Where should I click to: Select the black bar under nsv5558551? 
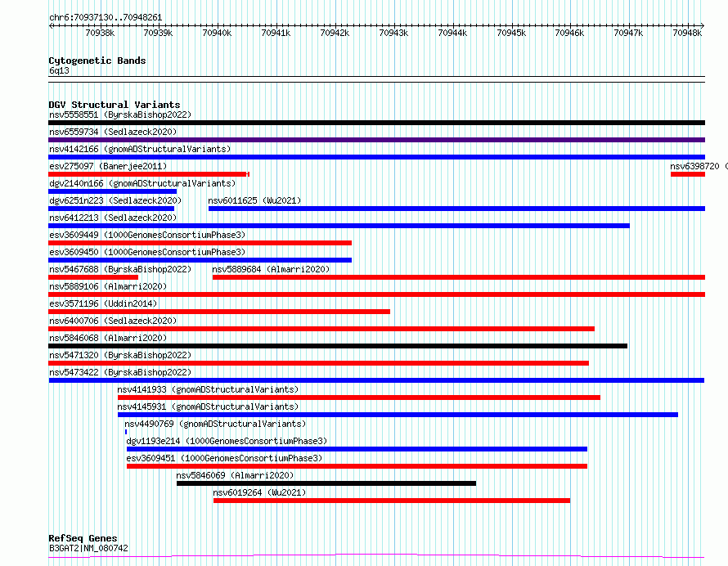tap(376, 123)
